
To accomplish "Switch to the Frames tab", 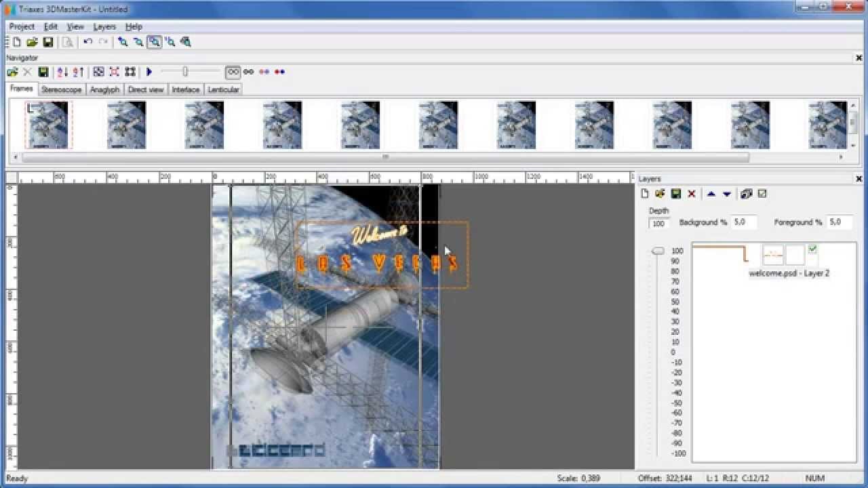I will click(x=21, y=89).
